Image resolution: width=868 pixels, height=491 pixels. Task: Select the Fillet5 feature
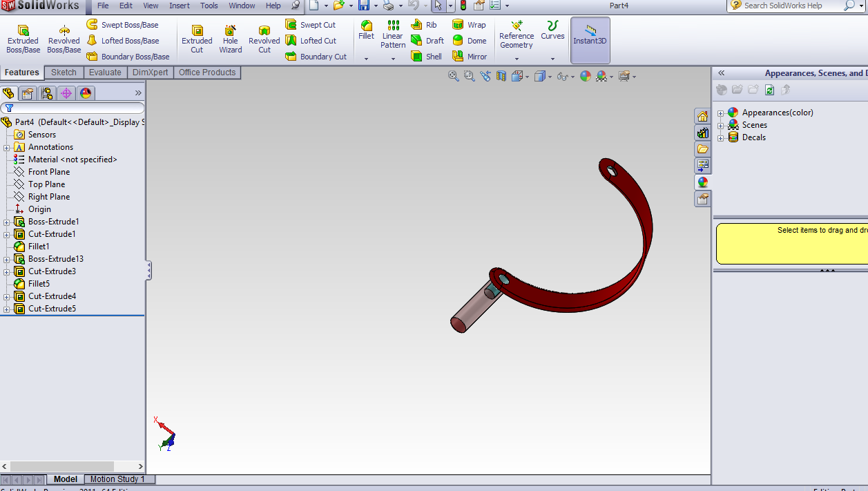tap(39, 284)
